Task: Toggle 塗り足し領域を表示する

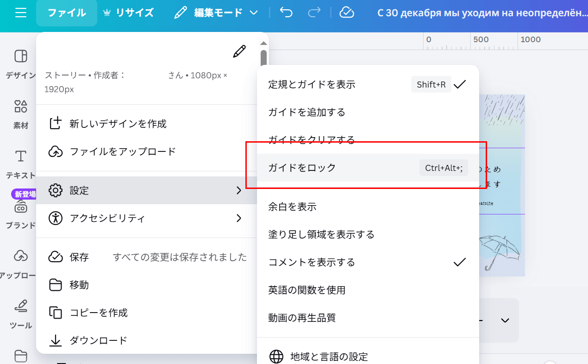Action: [x=368, y=234]
